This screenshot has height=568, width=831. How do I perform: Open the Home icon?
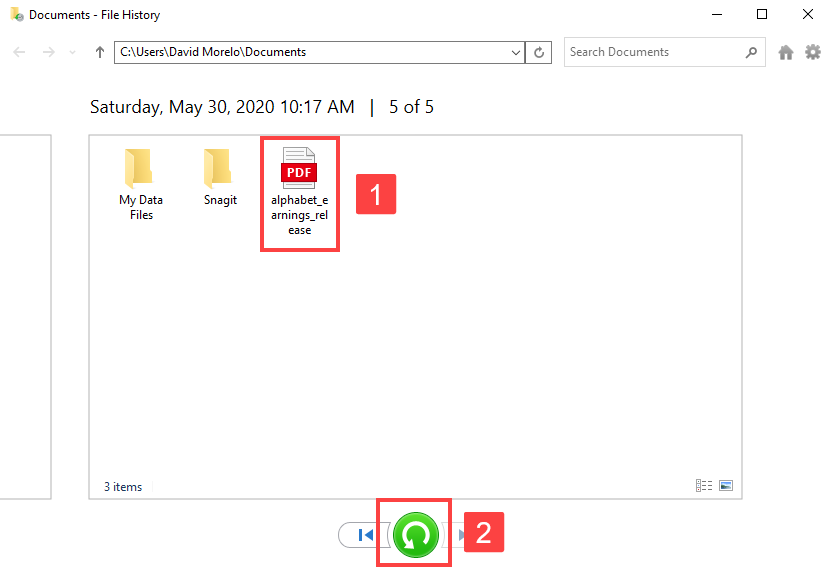[785, 52]
